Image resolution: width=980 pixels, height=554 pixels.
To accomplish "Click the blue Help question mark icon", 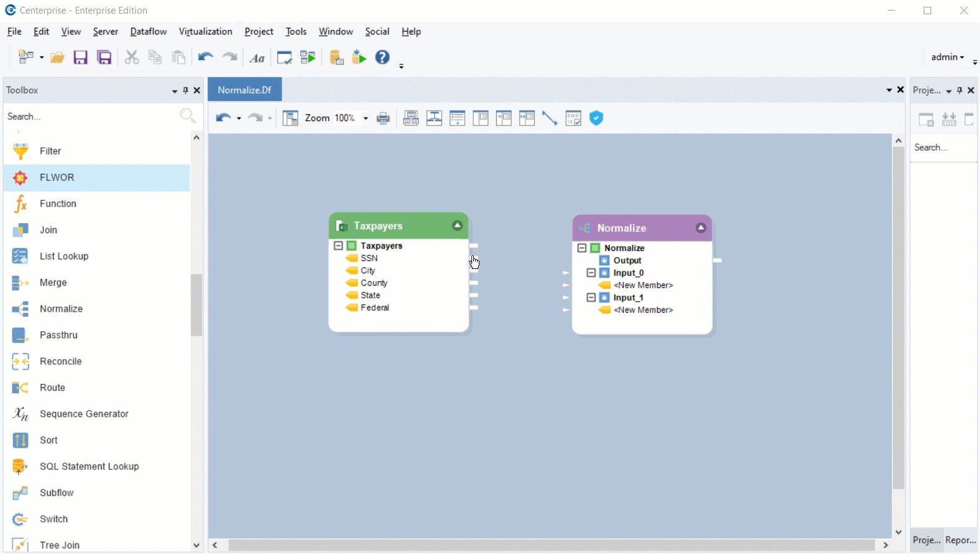I will [x=383, y=58].
